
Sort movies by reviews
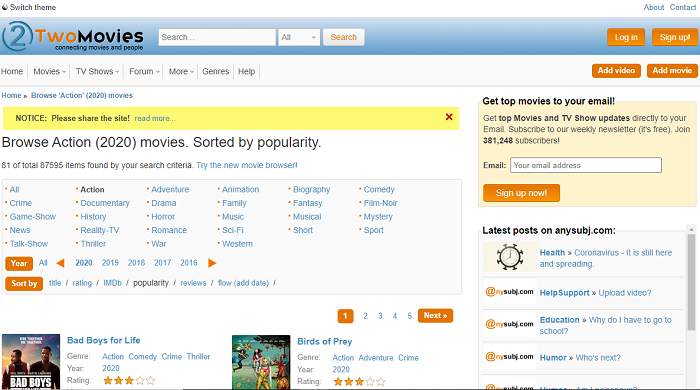[193, 283]
